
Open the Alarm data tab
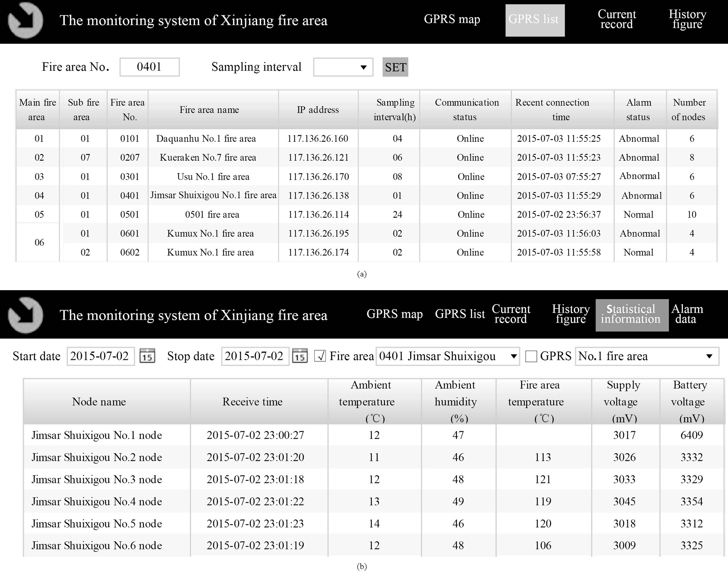point(687,314)
